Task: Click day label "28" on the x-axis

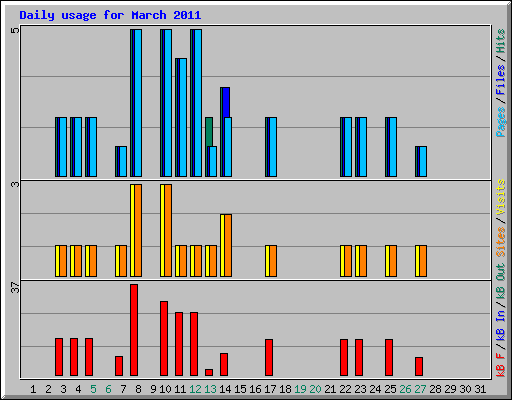Action: tap(435, 389)
